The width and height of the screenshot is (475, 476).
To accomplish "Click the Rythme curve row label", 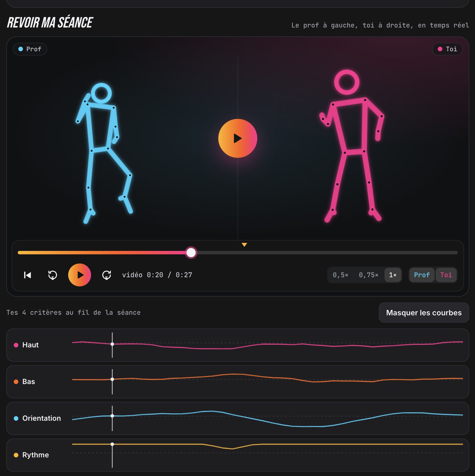I will coord(36,455).
